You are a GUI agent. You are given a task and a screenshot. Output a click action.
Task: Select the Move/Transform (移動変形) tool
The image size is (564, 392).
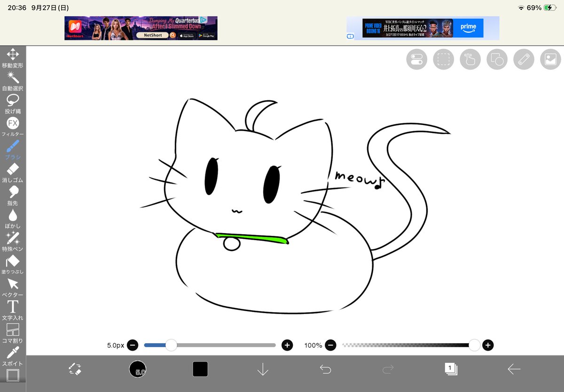tap(13, 58)
